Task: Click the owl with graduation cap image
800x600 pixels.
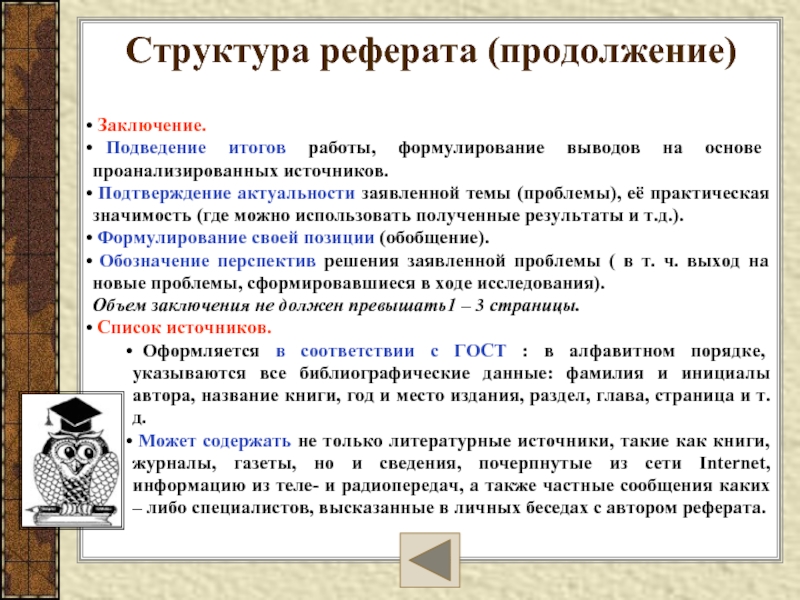Action: pyautogui.click(x=72, y=461)
